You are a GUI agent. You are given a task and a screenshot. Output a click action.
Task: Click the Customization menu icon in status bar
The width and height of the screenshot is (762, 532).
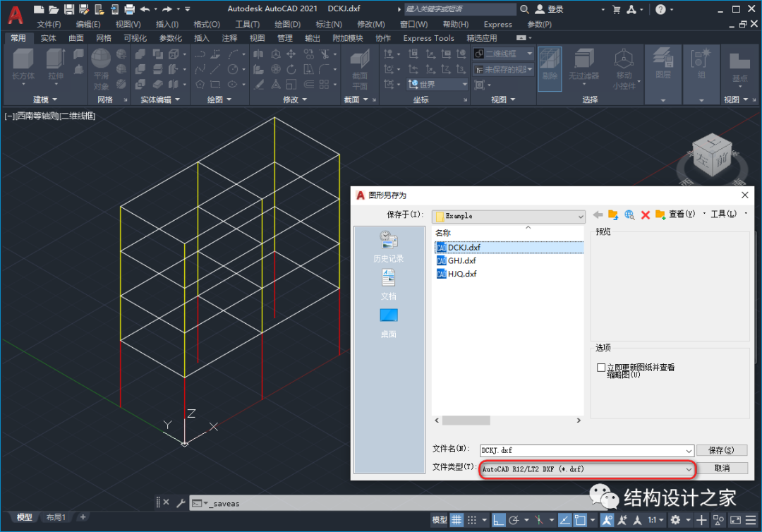pos(750,520)
